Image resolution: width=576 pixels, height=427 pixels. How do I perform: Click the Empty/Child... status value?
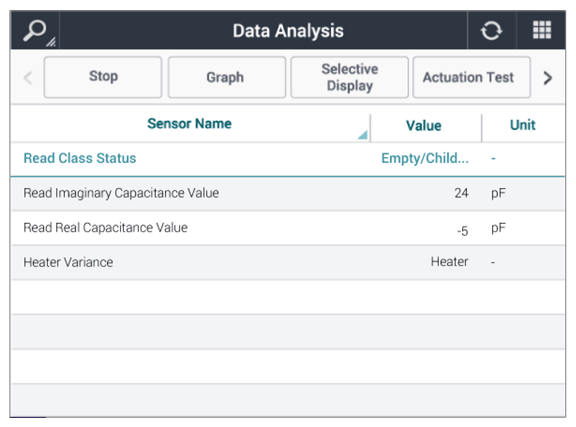point(425,158)
